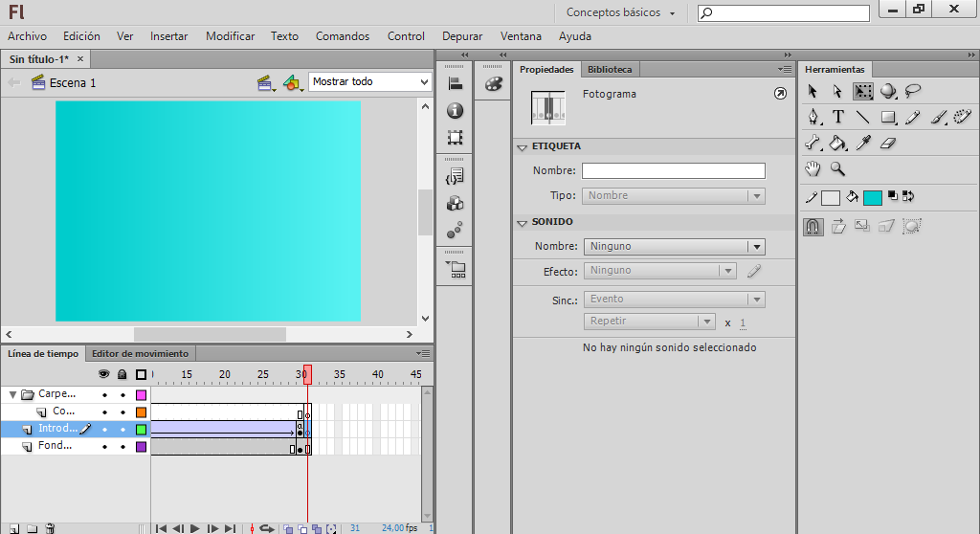Switch to the Biblioteca tab

point(610,69)
